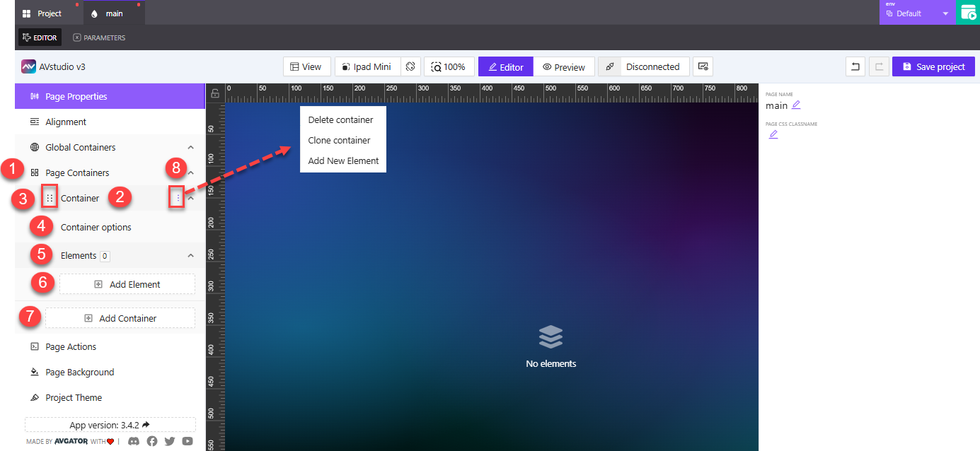
Task: Open the device rotation icon beside Ipad Mini
Action: click(410, 66)
